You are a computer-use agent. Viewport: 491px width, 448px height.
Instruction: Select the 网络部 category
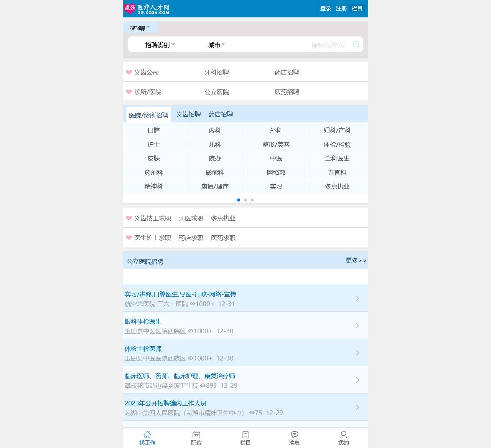276,173
